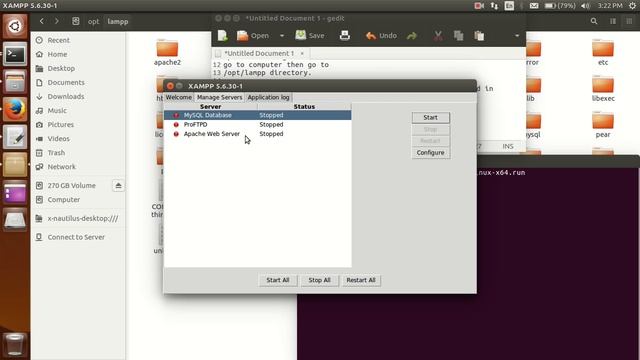Open Configure for the selected server
This screenshot has width=640, height=360.
pos(431,153)
